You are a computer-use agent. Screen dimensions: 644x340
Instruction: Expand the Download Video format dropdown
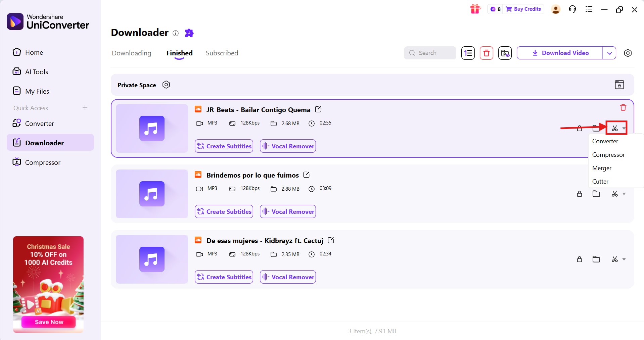click(x=610, y=53)
